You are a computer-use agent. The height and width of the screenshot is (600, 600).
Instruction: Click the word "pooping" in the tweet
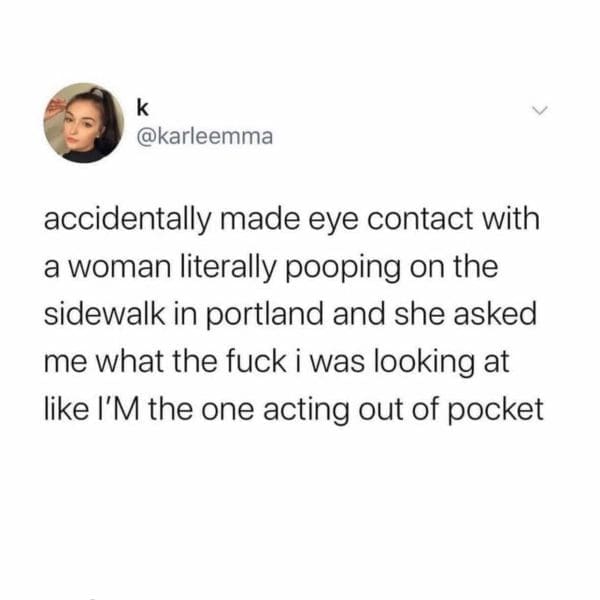pyautogui.click(x=342, y=268)
